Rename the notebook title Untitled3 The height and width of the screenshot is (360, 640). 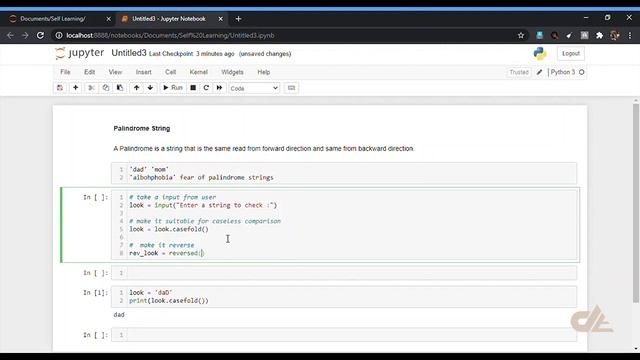tap(129, 53)
